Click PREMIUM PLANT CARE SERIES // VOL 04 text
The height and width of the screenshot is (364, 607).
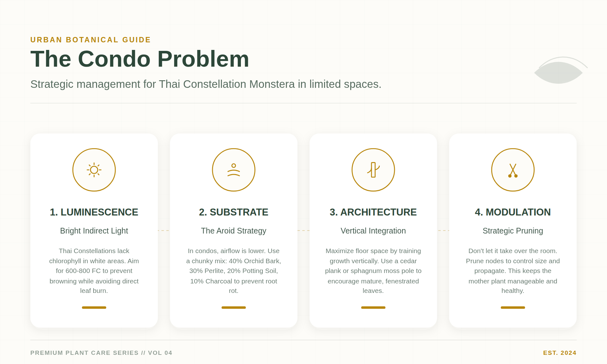coord(101,353)
